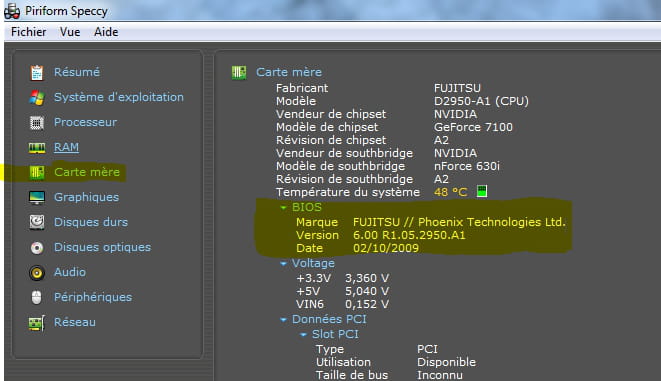Collapse the Données PCI section
This screenshot has height=381, width=661.
click(283, 320)
